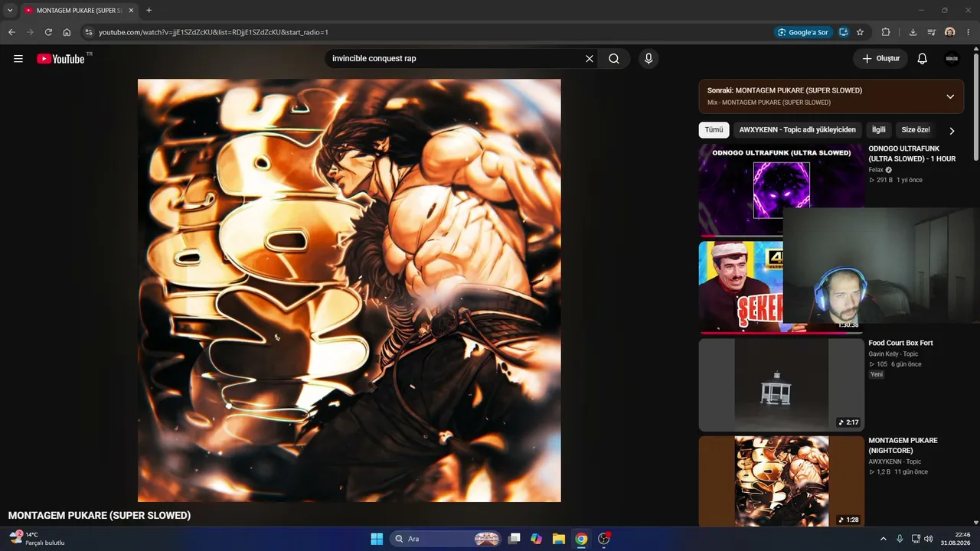Screen dimensions: 980x551
Task: Click the Oluştur create button
Action: pos(880,59)
